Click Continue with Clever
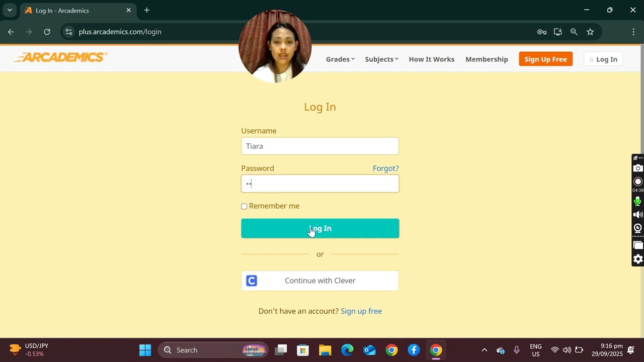Viewport: 644px width, 362px height. click(320, 281)
